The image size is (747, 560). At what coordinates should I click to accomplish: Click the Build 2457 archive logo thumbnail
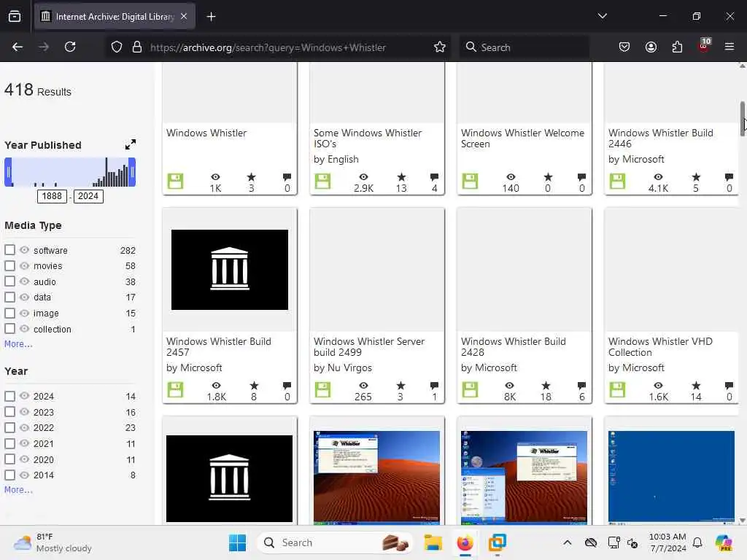point(230,270)
